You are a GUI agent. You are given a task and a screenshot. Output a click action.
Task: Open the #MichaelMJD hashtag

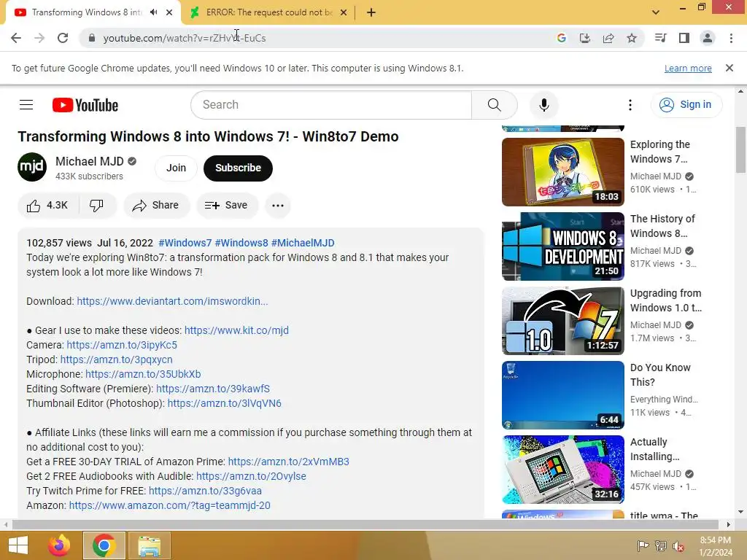tap(303, 243)
